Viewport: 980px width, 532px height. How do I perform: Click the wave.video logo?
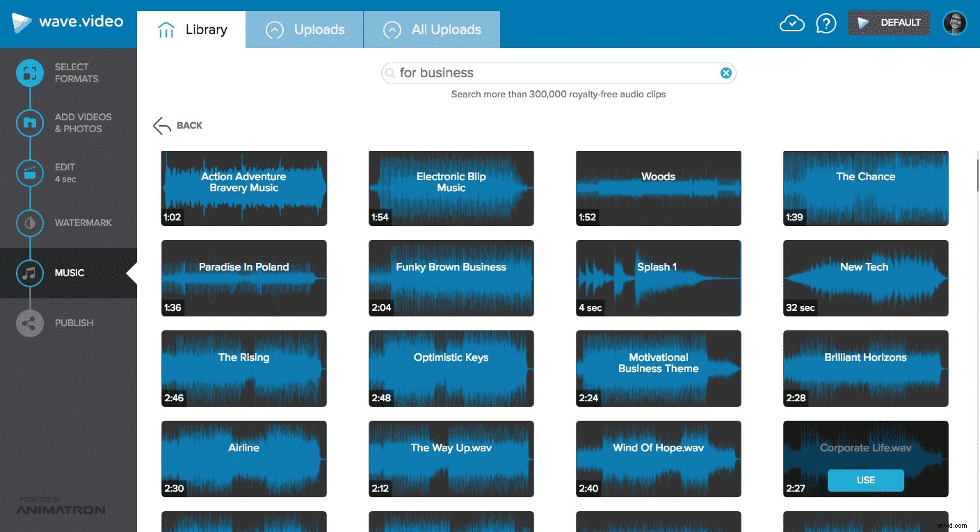click(67, 22)
